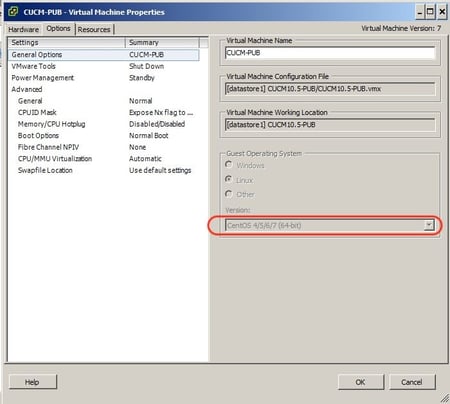Close the Virtual Machine Properties window

442,12
